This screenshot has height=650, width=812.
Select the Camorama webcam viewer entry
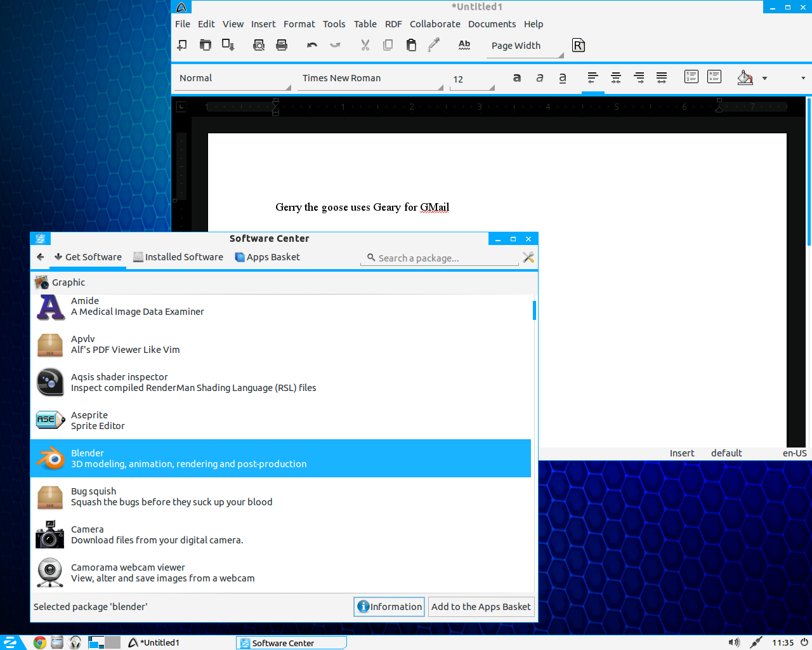tap(280, 573)
